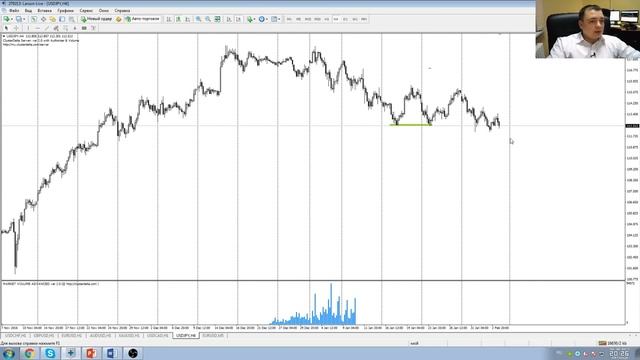The image size is (640, 360).
Task: Pick the Fibonacci retracement tool
Action: tap(65, 28)
